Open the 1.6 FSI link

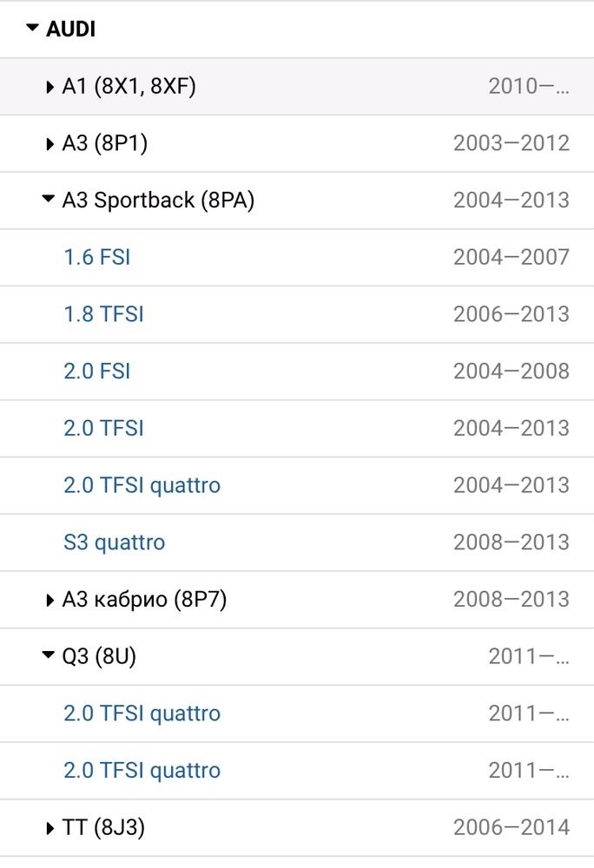97,258
